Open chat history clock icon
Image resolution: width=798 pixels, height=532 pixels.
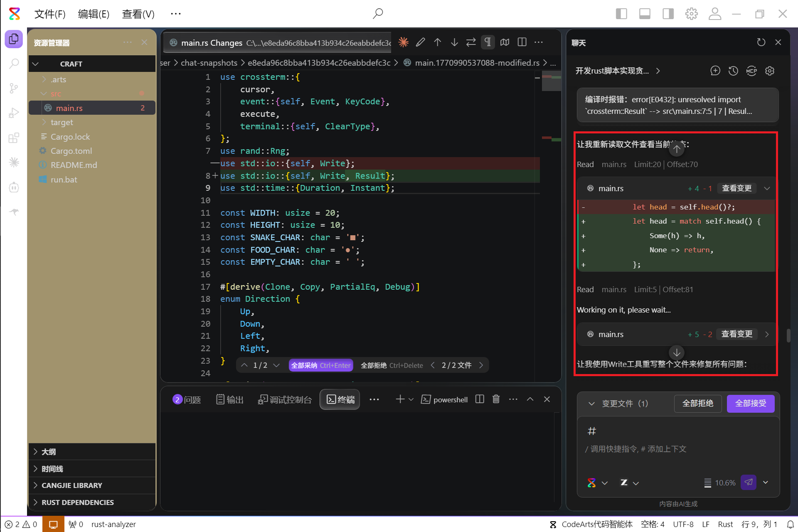(733, 71)
